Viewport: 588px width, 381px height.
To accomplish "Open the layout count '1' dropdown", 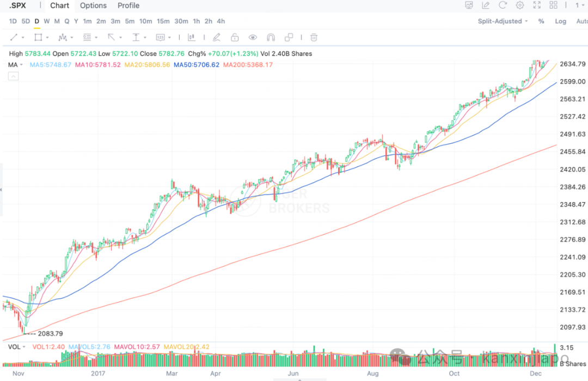I will (x=580, y=5).
